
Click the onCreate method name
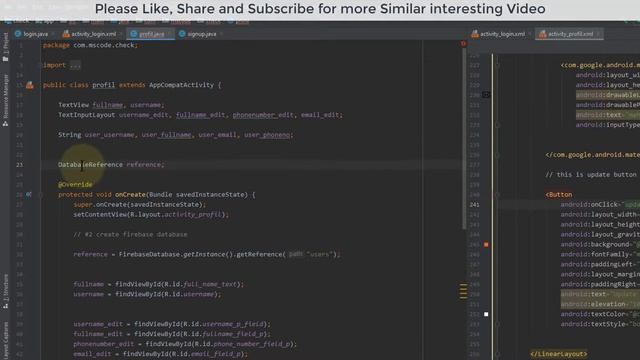pos(130,195)
